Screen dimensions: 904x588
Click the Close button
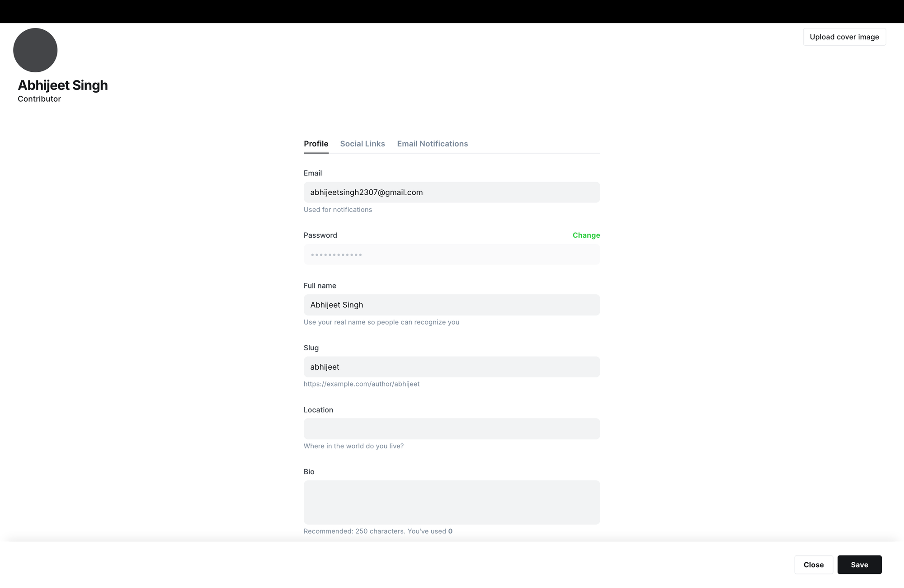tap(813, 565)
